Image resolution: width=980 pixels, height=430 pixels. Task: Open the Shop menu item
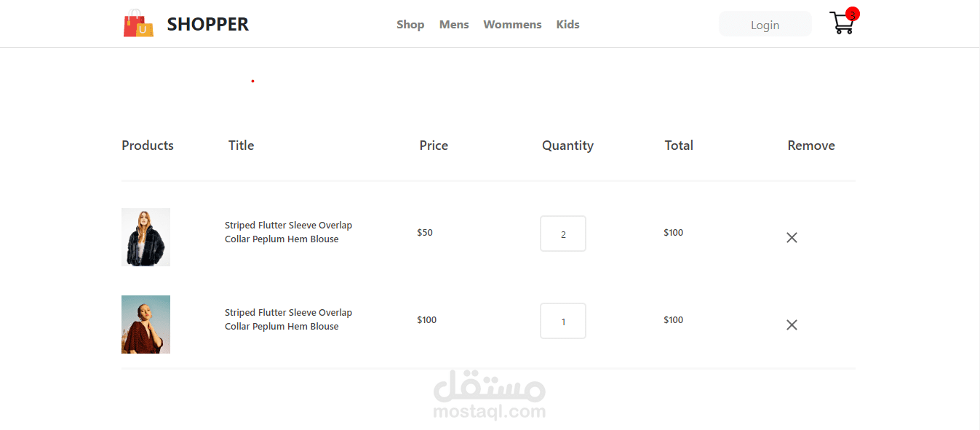(410, 25)
